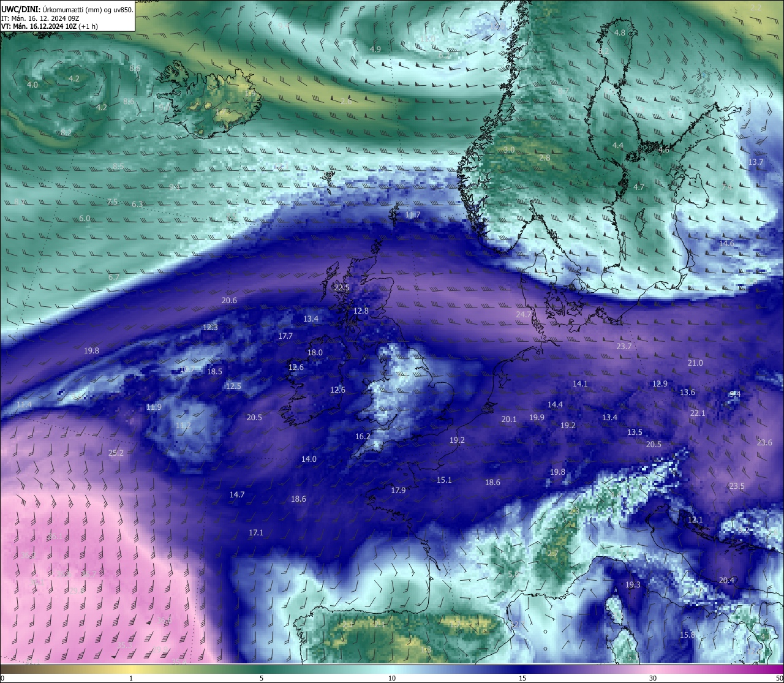784x683 pixels.
Task: Click the 'VT: Mán. 16.12.2024 10Z (+1 h)' line
Action: (x=50, y=26)
